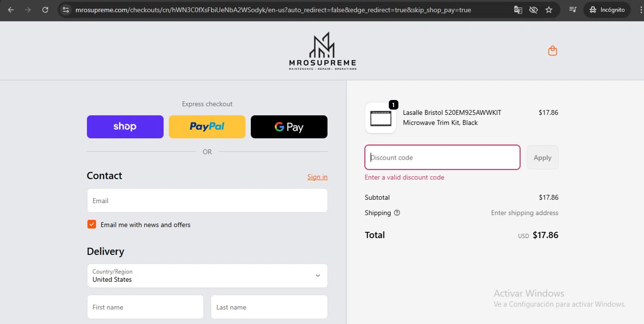Viewport: 644px width, 324px height.
Task: Click the browser forward arrow
Action: 28,9
